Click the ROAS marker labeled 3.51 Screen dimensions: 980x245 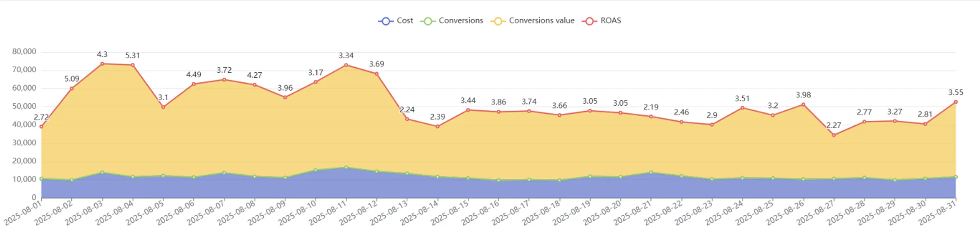point(742,108)
